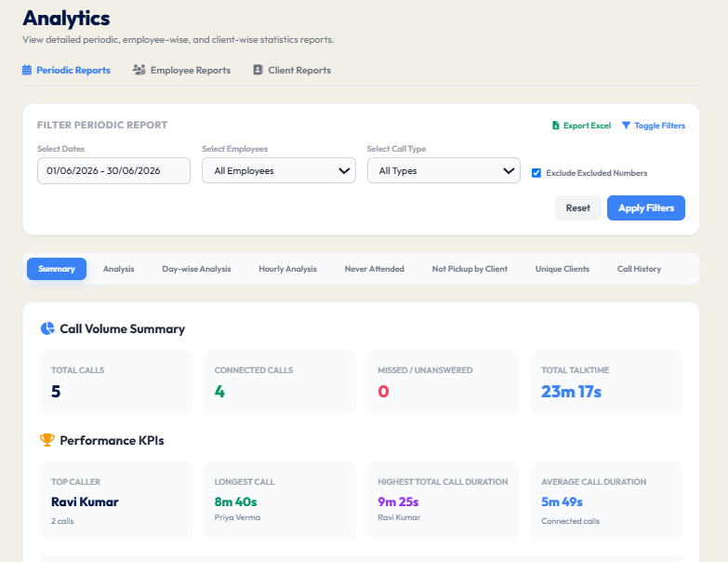
Task: Open the Call History tab
Action: [639, 269]
